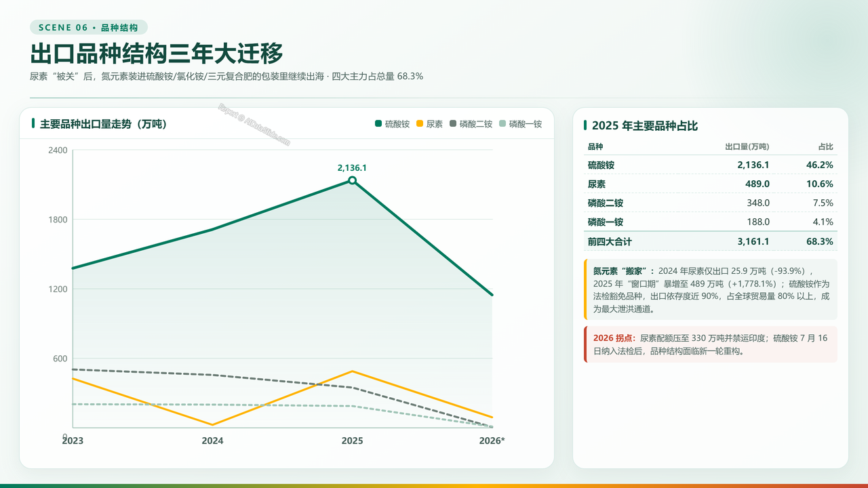Image resolution: width=868 pixels, height=488 pixels.
Task: Click the 硫酸铵 legend label
Action: [x=397, y=123]
